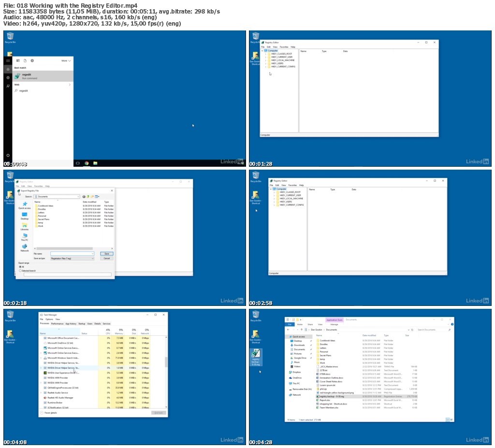Image resolution: width=495 pixels, height=448 pixels.
Task: Click registry backup .reg desktop icon in 00:04:28 frame
Action: (x=256, y=358)
